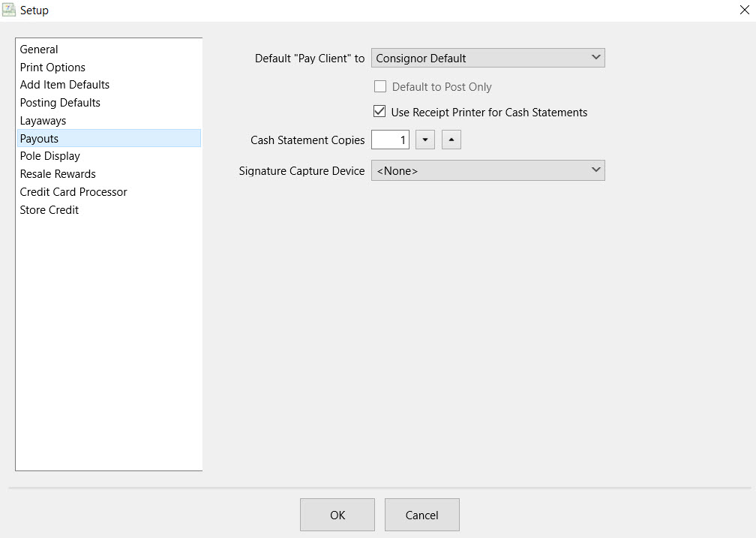756x538 pixels.
Task: Select the Payouts category
Action: click(39, 139)
